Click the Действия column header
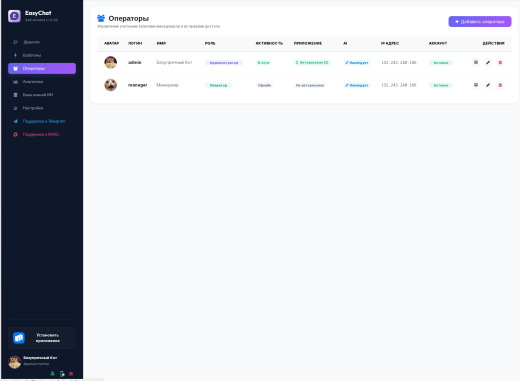520x381 pixels. (493, 43)
